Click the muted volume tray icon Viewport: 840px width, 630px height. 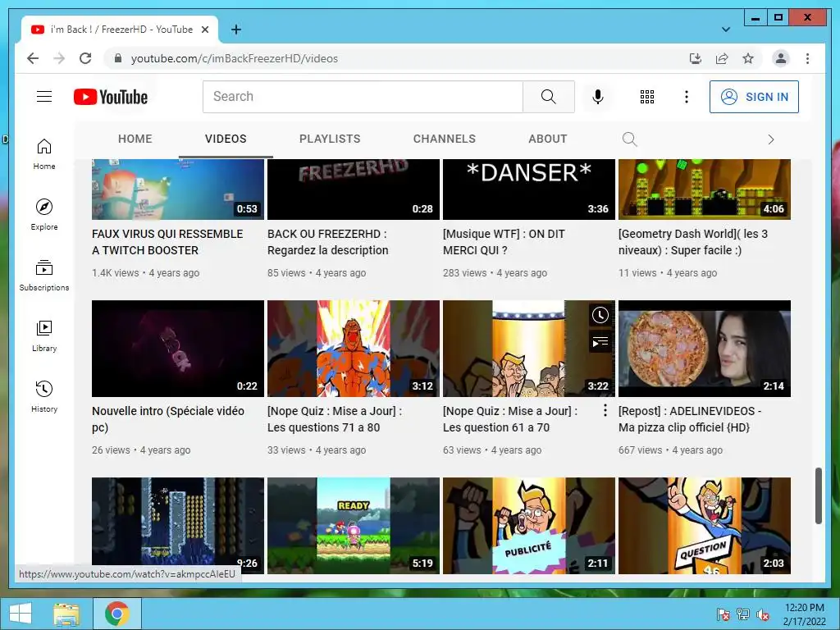[x=762, y=614]
